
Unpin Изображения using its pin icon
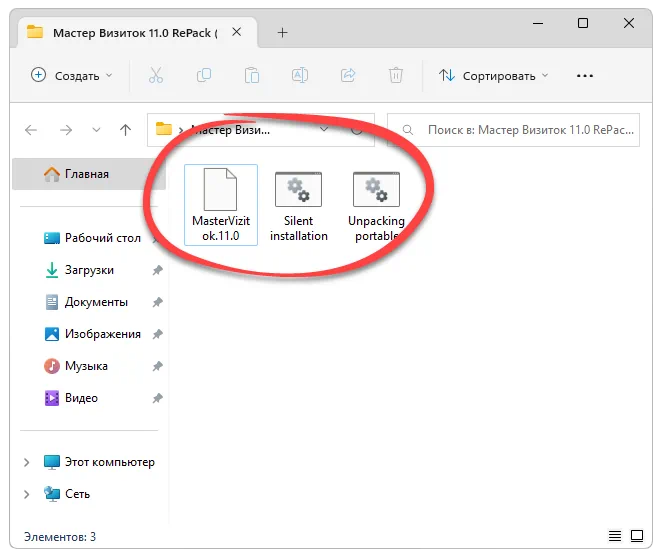tap(157, 334)
